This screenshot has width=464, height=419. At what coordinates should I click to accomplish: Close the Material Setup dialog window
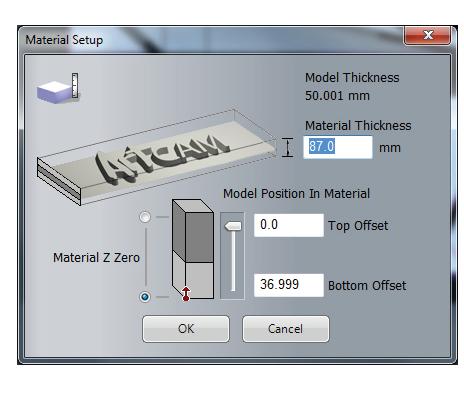428,35
